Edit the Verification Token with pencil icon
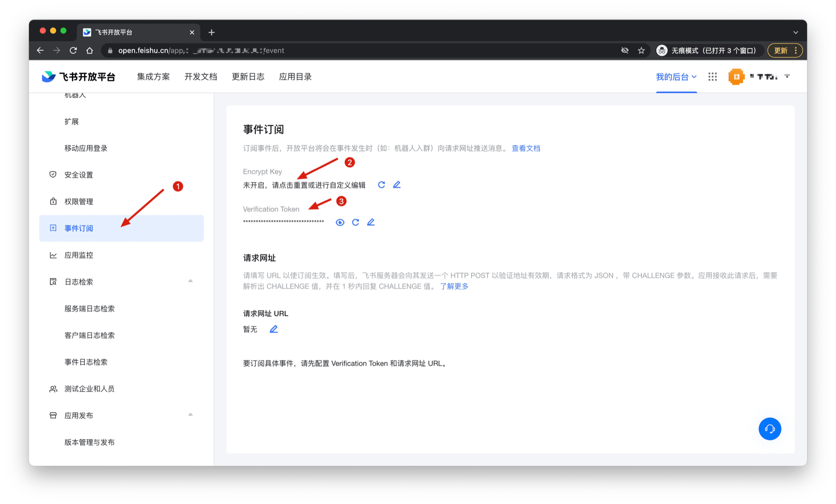The height and width of the screenshot is (504, 836). coord(371,222)
